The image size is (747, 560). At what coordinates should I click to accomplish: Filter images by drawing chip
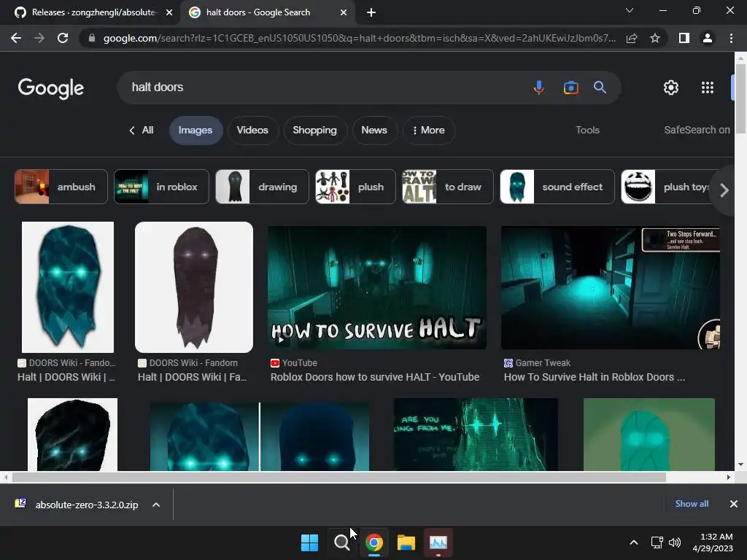[262, 187]
